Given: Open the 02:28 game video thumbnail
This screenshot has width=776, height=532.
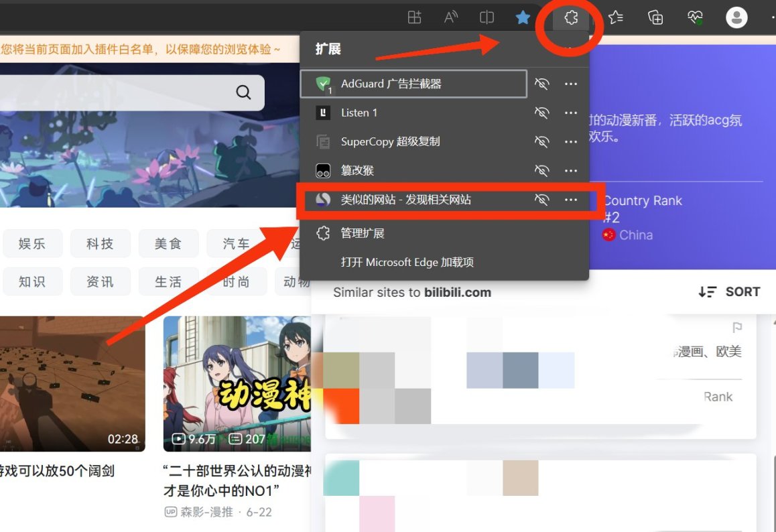Looking at the screenshot, I should pos(72,384).
